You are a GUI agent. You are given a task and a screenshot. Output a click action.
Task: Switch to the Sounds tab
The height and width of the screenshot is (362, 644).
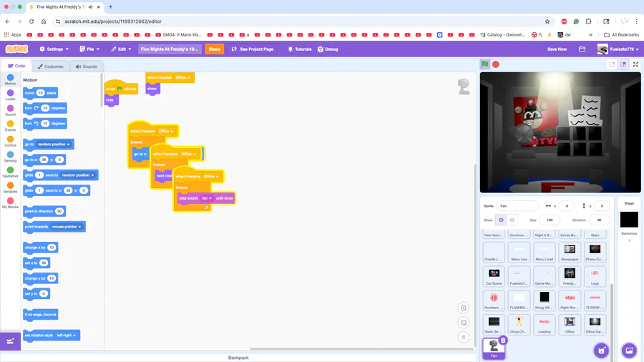pos(87,66)
